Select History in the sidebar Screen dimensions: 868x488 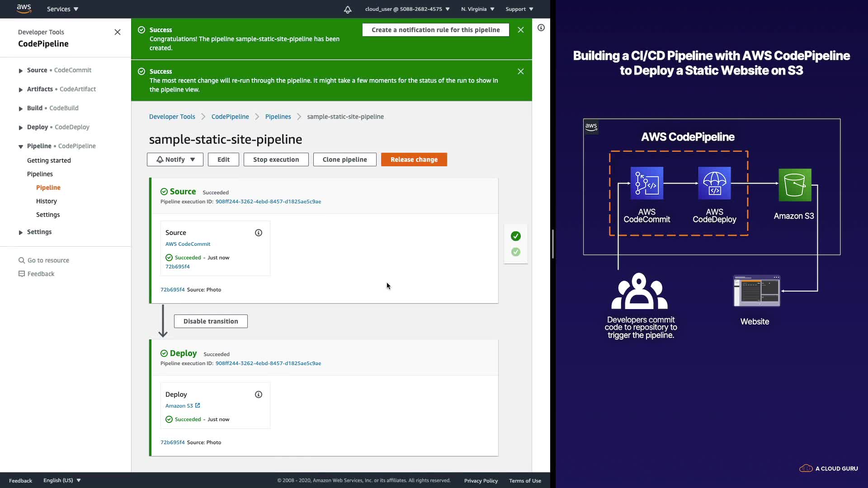click(47, 201)
